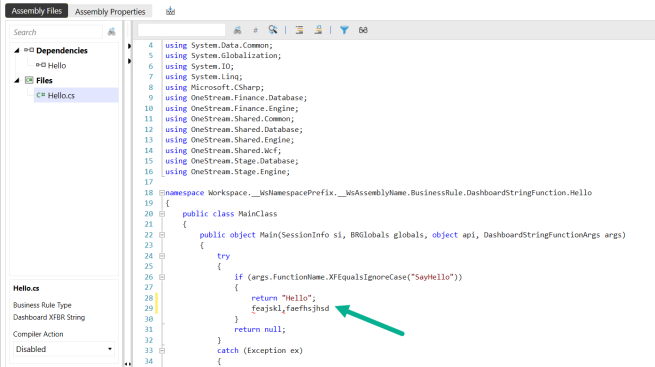655x367 pixels.
Task: Open the Compiler Action dropdown
Action: pyautogui.click(x=64, y=349)
